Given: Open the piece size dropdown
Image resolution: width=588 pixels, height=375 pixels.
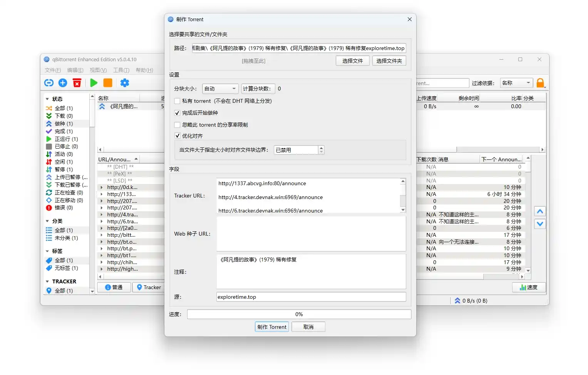Looking at the screenshot, I should 220,89.
